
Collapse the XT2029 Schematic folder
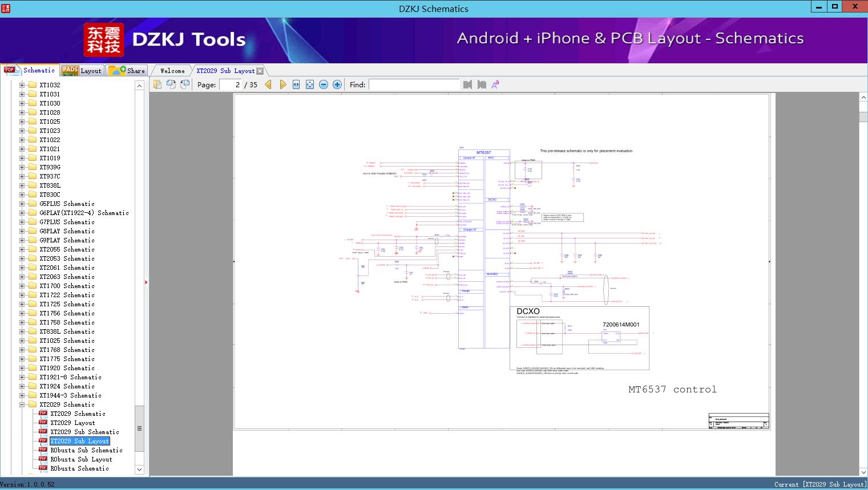(x=22, y=404)
